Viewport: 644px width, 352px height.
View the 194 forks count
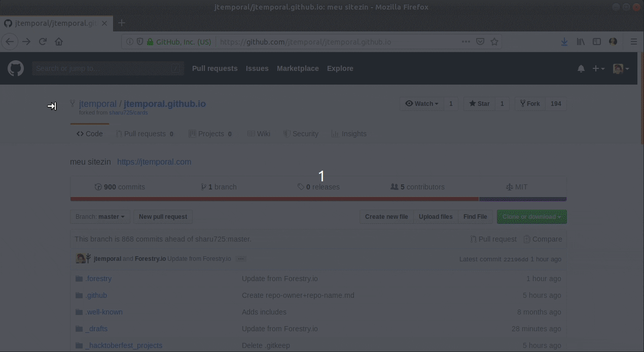pyautogui.click(x=556, y=104)
